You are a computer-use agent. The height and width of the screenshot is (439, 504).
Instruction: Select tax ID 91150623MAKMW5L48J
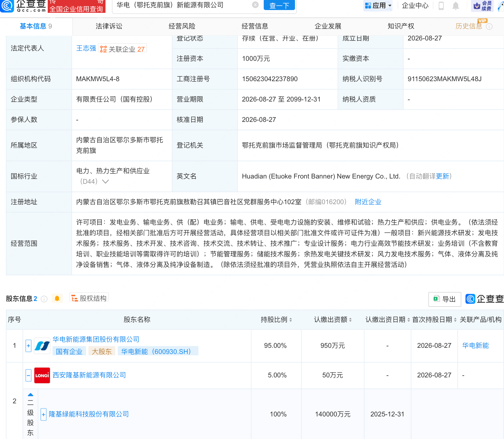click(x=445, y=79)
